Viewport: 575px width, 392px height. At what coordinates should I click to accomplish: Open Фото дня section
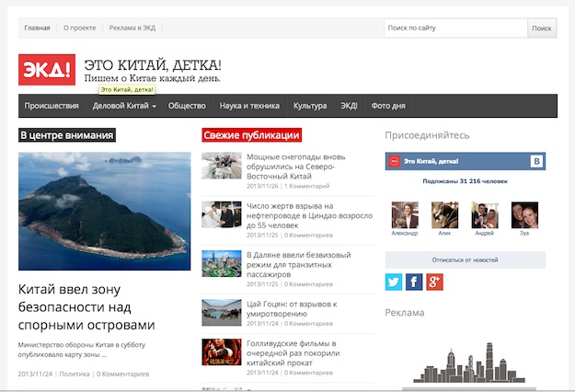click(x=388, y=106)
